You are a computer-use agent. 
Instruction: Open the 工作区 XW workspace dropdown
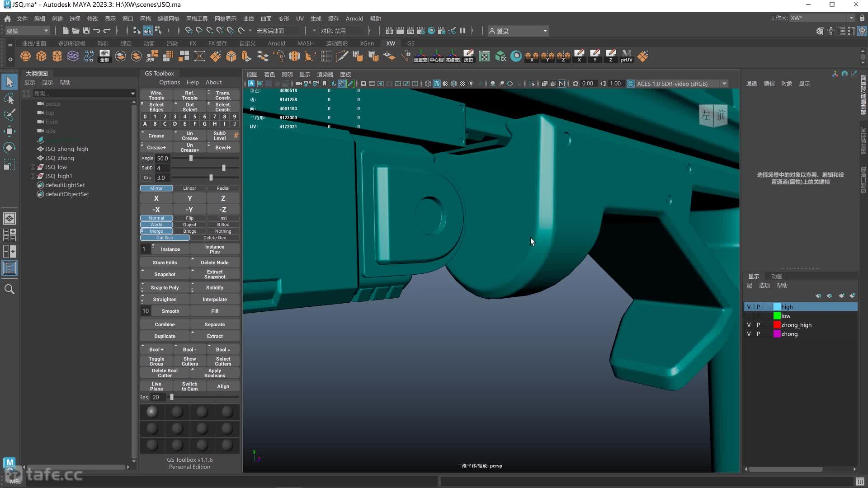[x=822, y=18]
